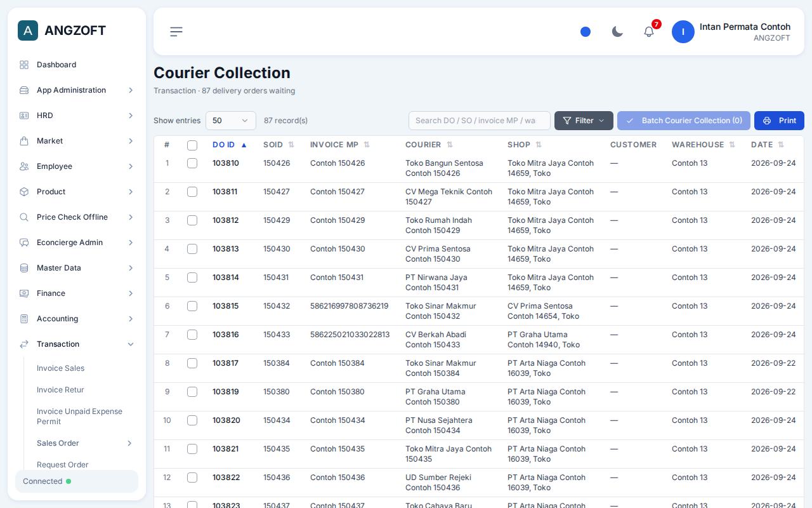Click the Dashboard grid icon
Image resolution: width=812 pixels, height=508 pixels.
(x=24, y=65)
